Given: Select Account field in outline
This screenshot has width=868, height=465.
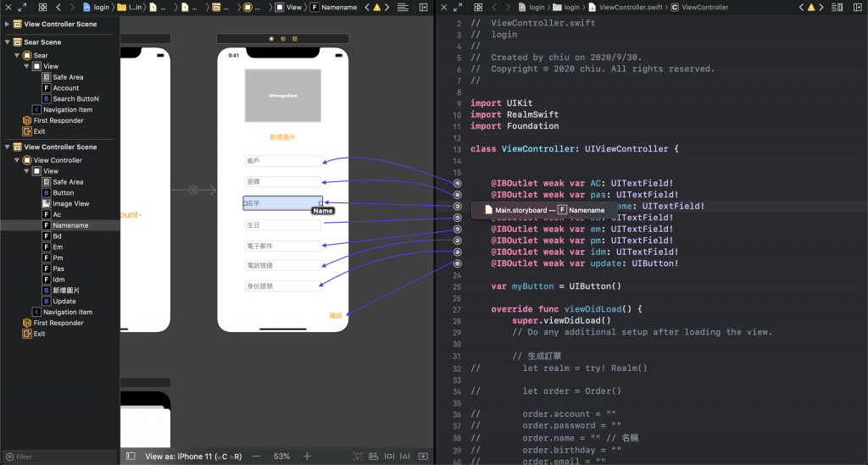Looking at the screenshot, I should click(60, 88).
